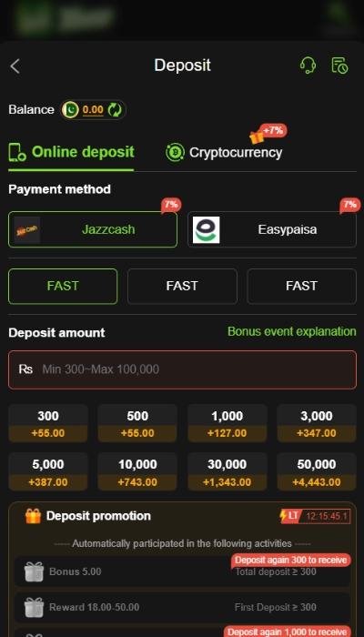Refresh balance with green arrows icon
Image resolution: width=364 pixels, height=637 pixels.
pyautogui.click(x=115, y=110)
